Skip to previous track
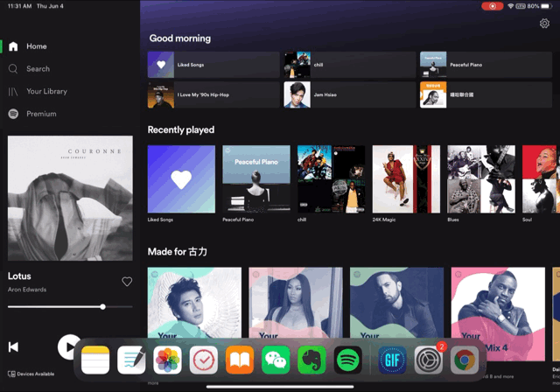560x392 pixels. tap(13, 347)
